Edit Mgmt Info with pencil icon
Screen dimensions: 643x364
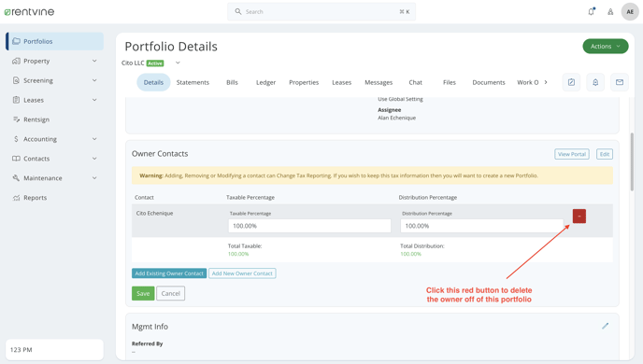tap(606, 326)
